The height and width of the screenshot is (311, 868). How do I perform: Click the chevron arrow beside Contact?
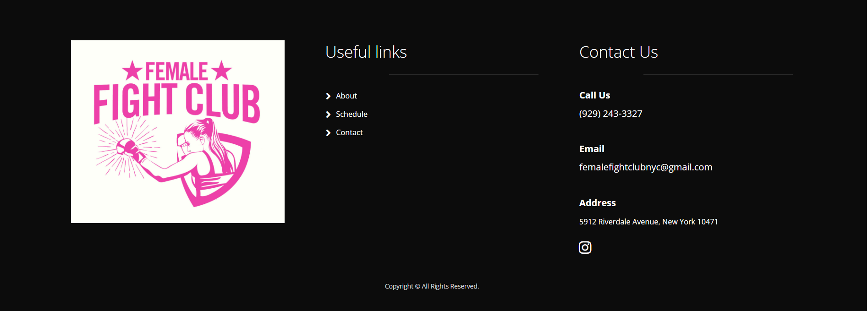pos(328,133)
